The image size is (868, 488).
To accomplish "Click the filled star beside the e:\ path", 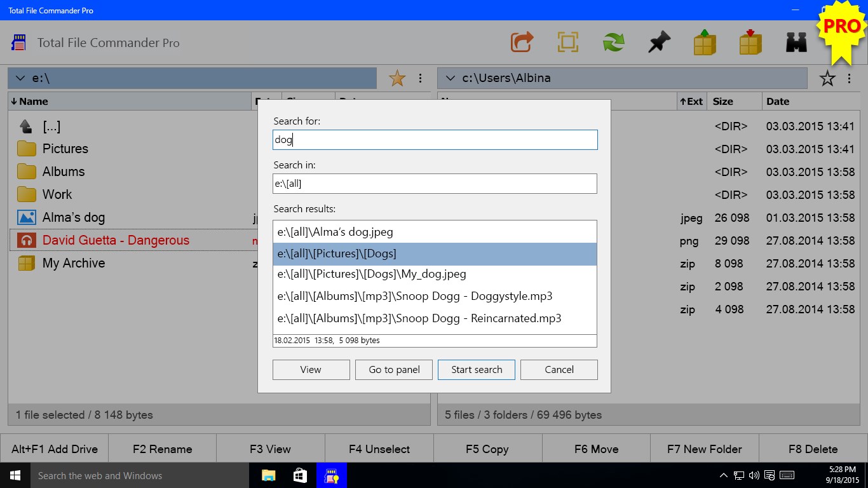I will tap(397, 78).
